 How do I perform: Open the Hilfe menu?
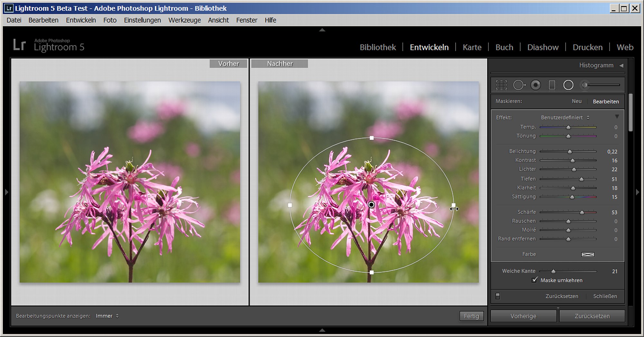coord(270,20)
